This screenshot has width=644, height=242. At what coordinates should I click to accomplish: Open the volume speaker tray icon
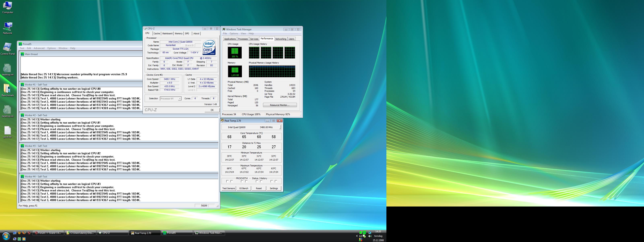tap(370, 236)
